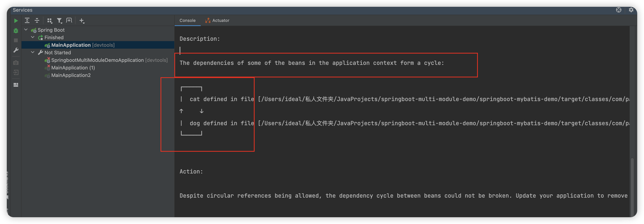
Task: Click the Add Service plus button
Action: (x=82, y=21)
